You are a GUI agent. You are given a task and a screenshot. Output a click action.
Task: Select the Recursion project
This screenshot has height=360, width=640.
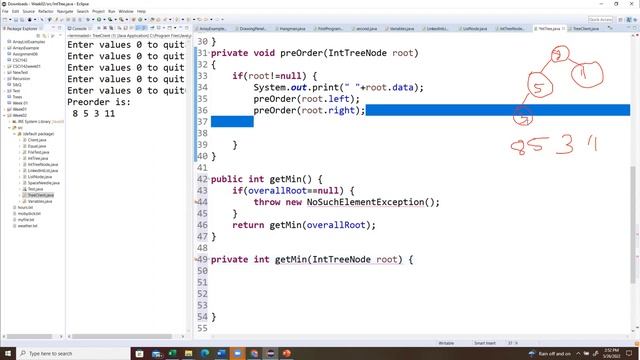click(x=21, y=78)
